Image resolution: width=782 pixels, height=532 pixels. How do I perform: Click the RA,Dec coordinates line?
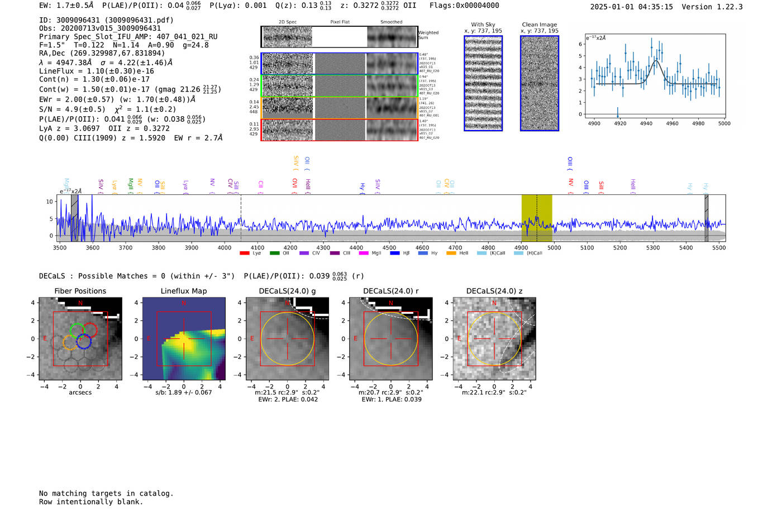click(x=102, y=54)
